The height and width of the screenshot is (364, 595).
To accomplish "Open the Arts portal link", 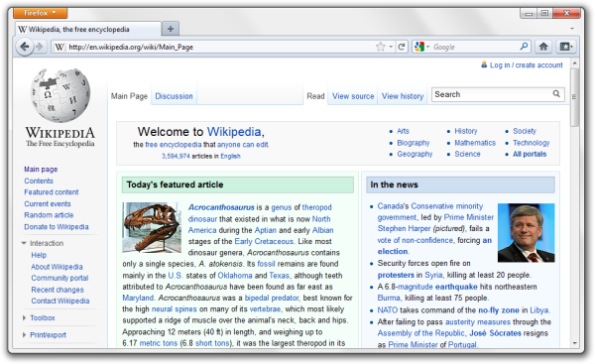I will tap(403, 131).
